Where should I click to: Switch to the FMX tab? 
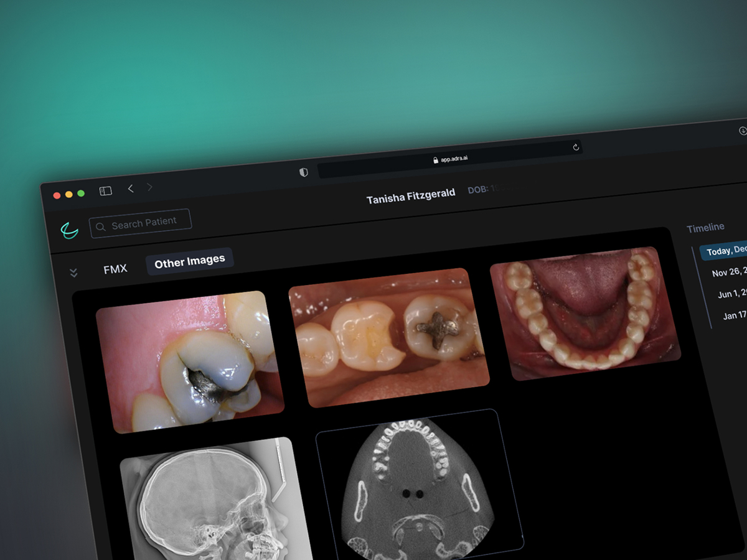[x=115, y=269]
